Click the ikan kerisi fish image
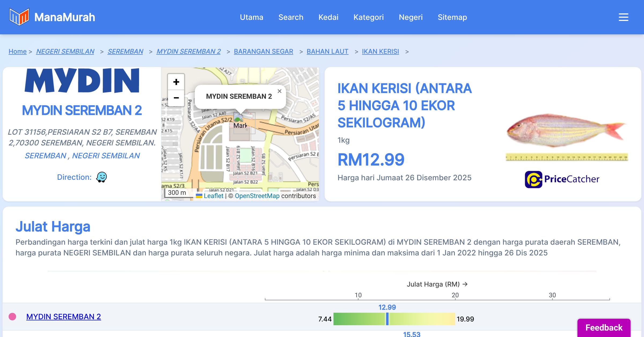Screen dimensions: 644x337 [x=566, y=131]
